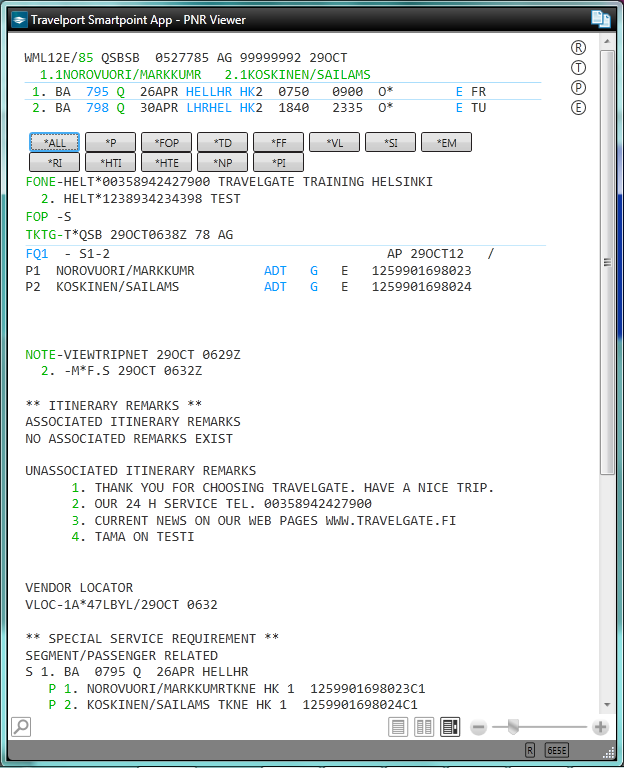Click the circled R icon
Viewport: 624px width, 768px height.
pos(578,48)
